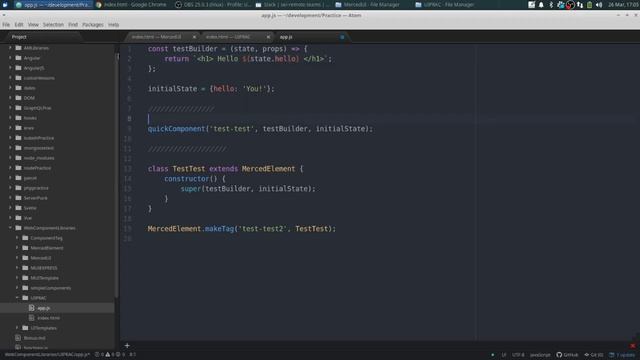This screenshot has height=360, width=640.
Task: Click the red icon at bottom right corner
Action: click(633, 346)
